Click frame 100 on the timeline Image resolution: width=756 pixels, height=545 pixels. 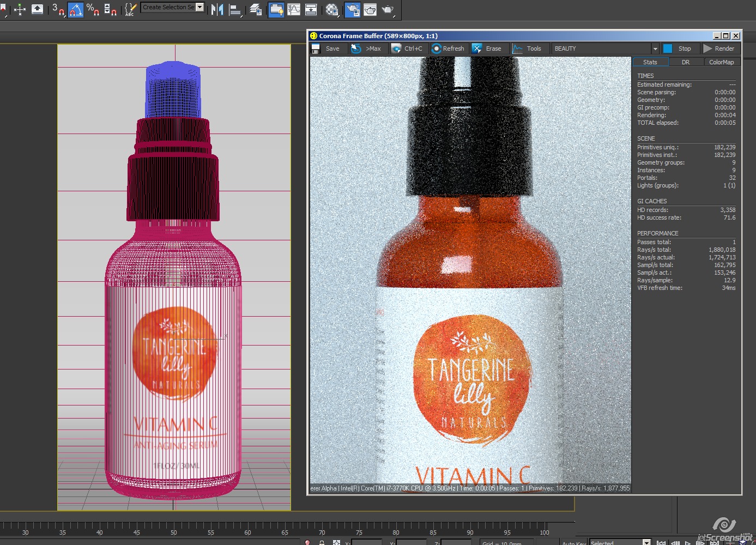545,532
